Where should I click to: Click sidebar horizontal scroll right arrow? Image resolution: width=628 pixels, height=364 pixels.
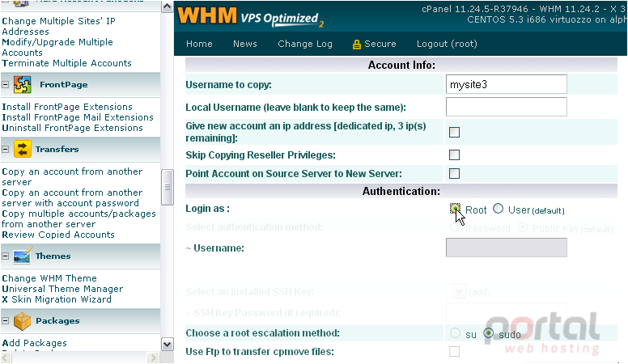(x=153, y=358)
